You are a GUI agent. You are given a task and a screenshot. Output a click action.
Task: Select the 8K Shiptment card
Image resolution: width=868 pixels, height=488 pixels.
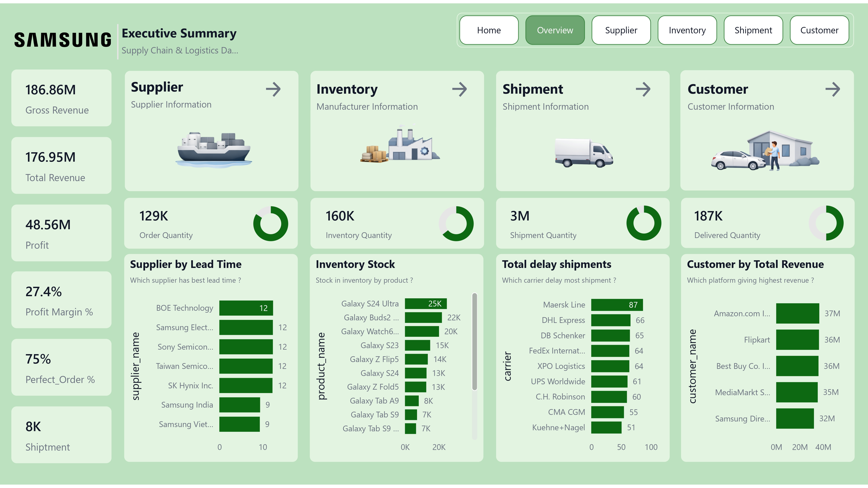pyautogui.click(x=61, y=435)
